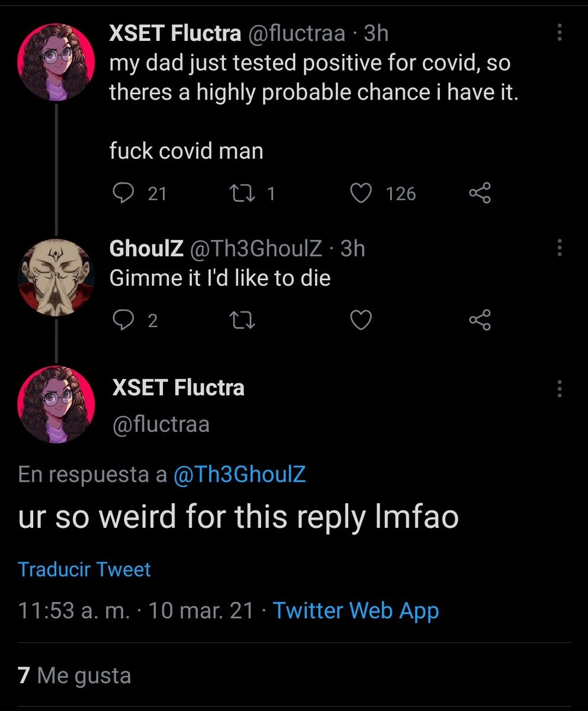
Task: Share GhoulZ's reply tweet
Action: click(x=480, y=321)
